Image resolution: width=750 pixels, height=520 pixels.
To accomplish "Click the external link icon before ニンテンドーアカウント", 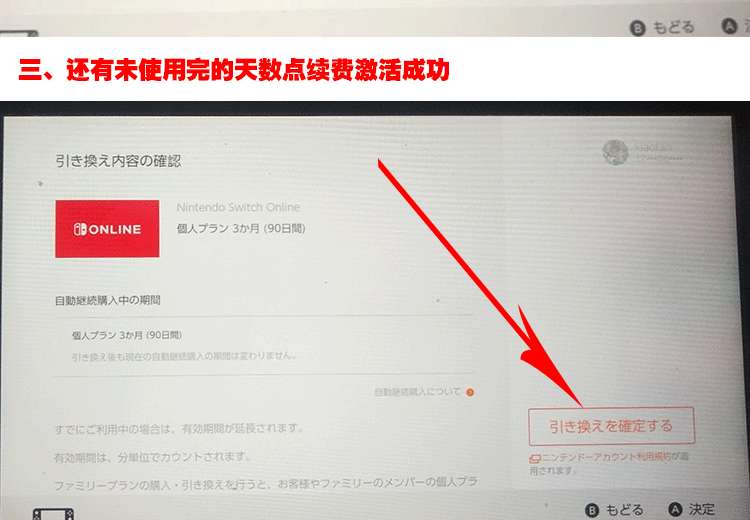I will point(534,458).
